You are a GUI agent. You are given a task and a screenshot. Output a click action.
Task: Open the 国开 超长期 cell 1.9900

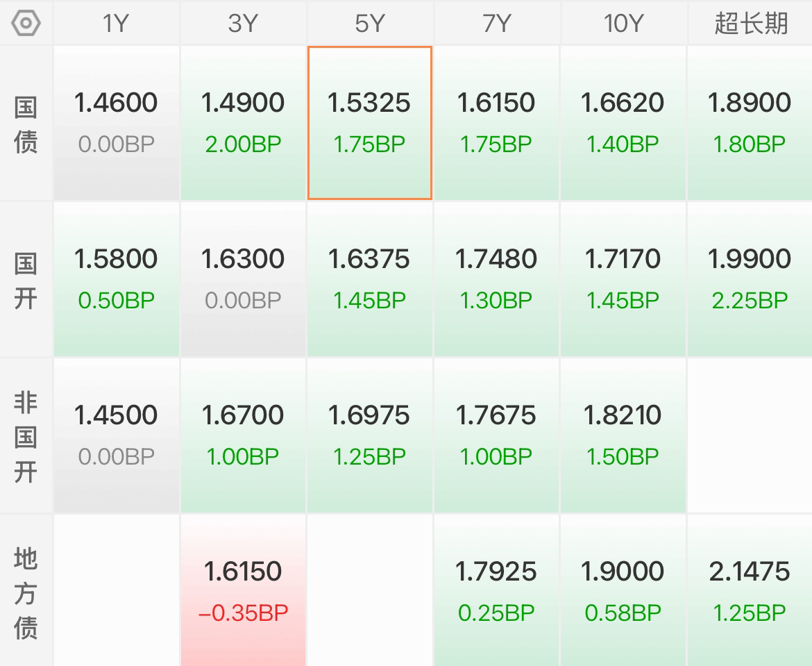coord(750,279)
